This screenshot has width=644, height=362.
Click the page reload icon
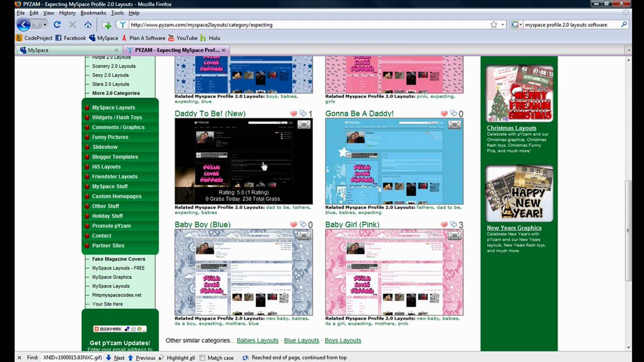point(57,24)
